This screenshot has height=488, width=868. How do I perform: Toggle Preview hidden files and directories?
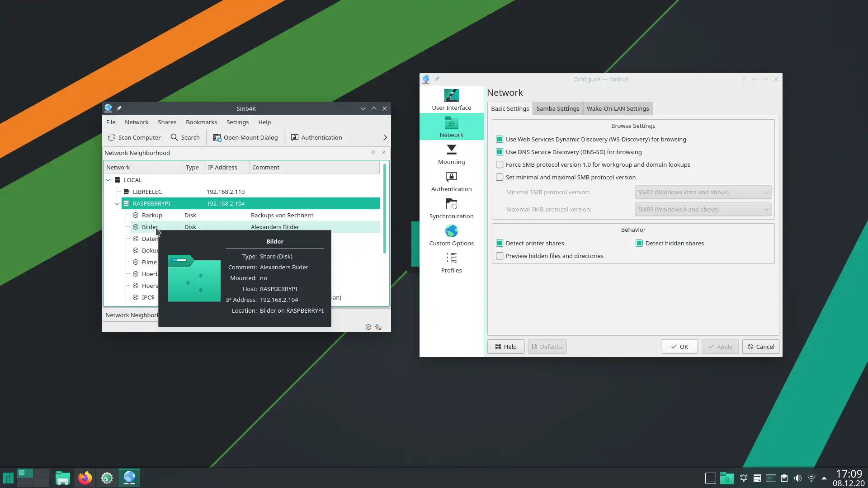coord(500,256)
